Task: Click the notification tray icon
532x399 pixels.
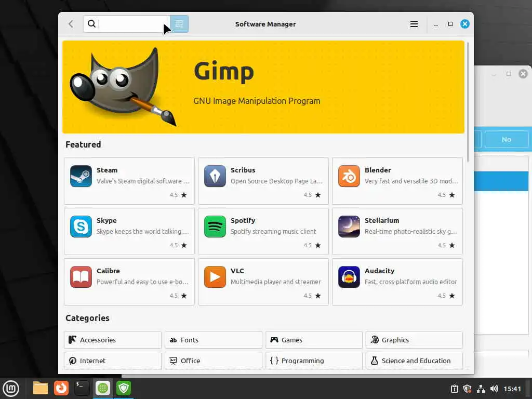Action: click(454, 389)
